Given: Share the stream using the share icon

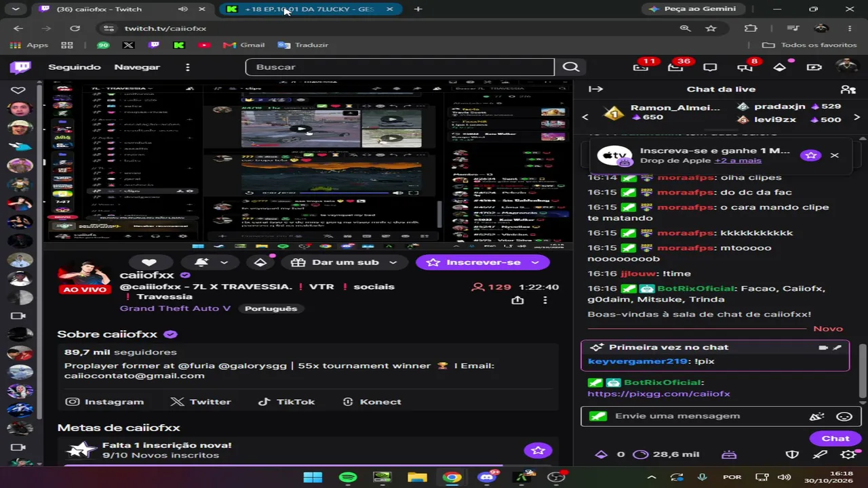Looking at the screenshot, I should coord(517,300).
